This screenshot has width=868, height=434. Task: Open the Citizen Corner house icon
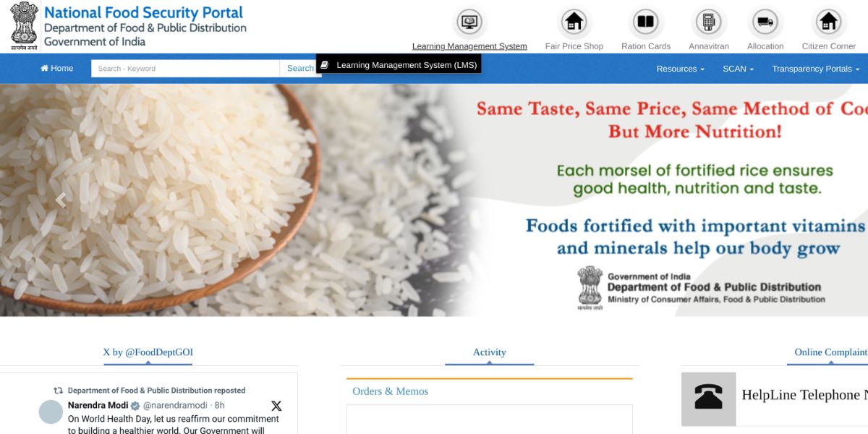coord(828,22)
